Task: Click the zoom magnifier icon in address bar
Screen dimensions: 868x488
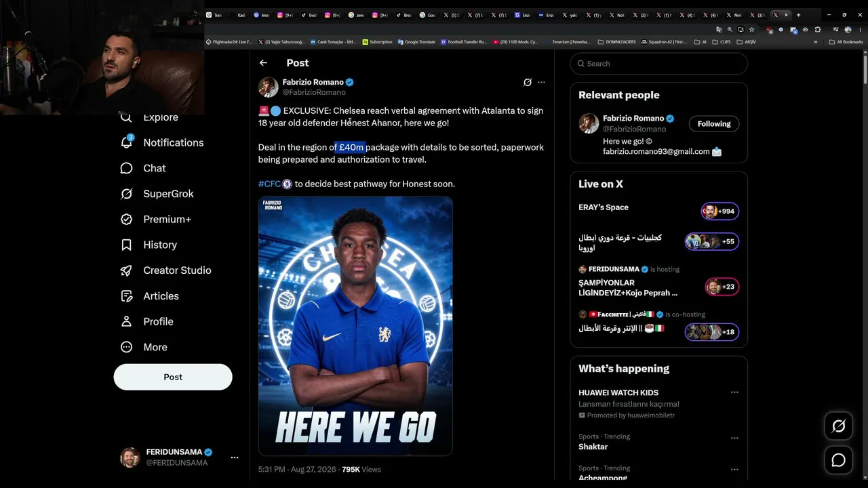Action: pos(730,30)
